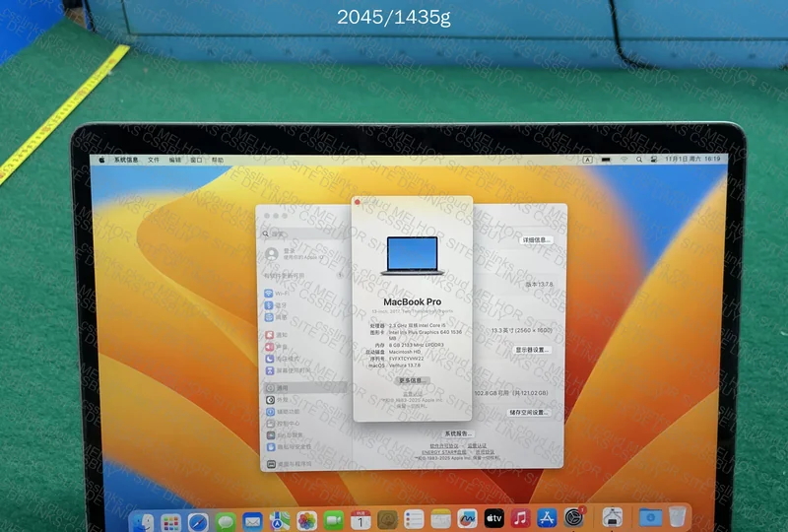Open the Apple TV app in the Dock

point(494,518)
